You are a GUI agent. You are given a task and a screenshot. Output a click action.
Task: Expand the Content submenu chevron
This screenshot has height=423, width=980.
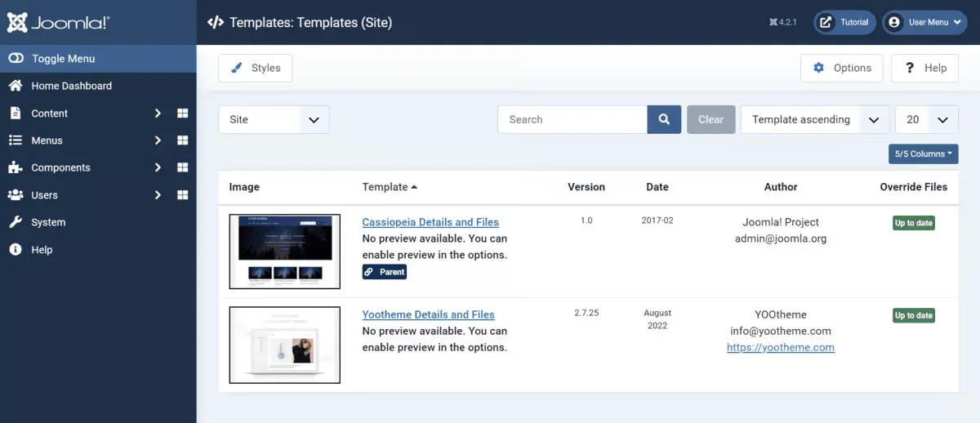click(x=158, y=114)
